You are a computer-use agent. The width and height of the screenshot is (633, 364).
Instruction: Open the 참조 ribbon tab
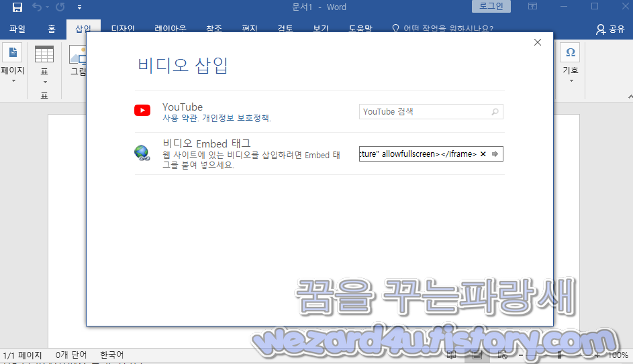point(214,29)
